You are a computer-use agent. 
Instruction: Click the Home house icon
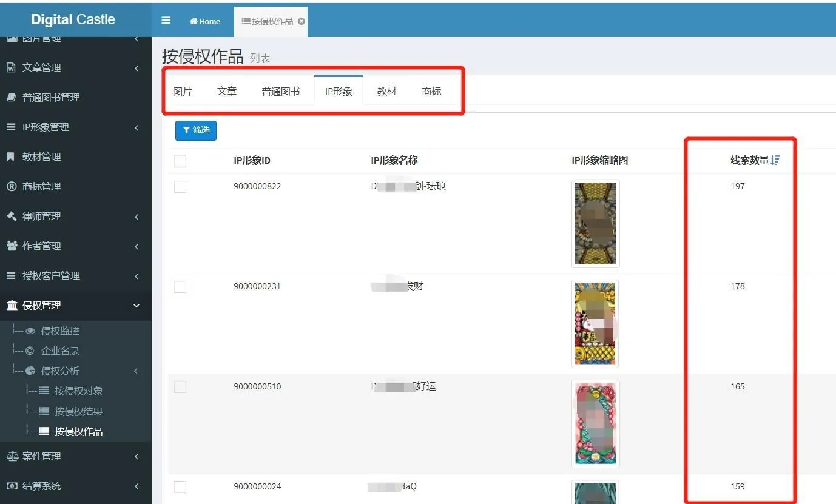click(194, 21)
